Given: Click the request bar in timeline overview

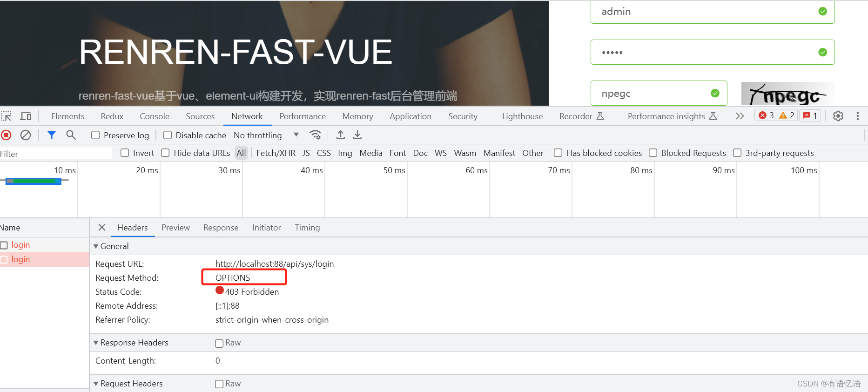Looking at the screenshot, I should (34, 181).
